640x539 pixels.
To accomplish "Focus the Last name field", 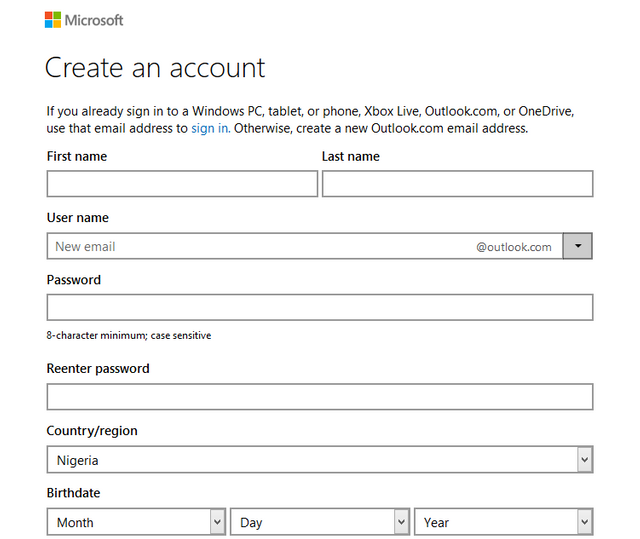I will pos(457,184).
